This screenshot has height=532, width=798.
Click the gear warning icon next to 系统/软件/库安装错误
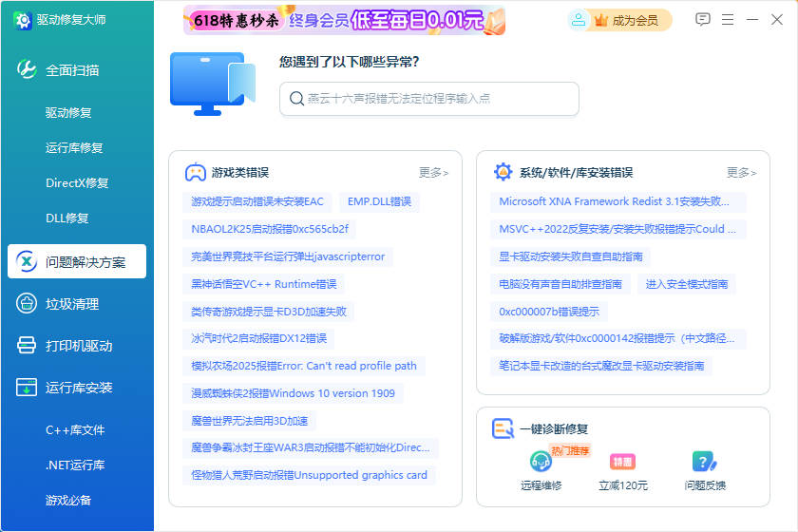503,172
